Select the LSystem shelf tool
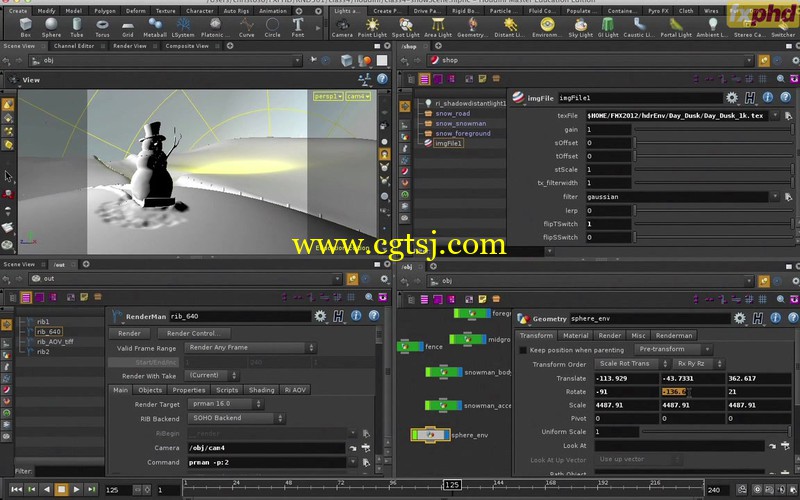 pos(183,27)
